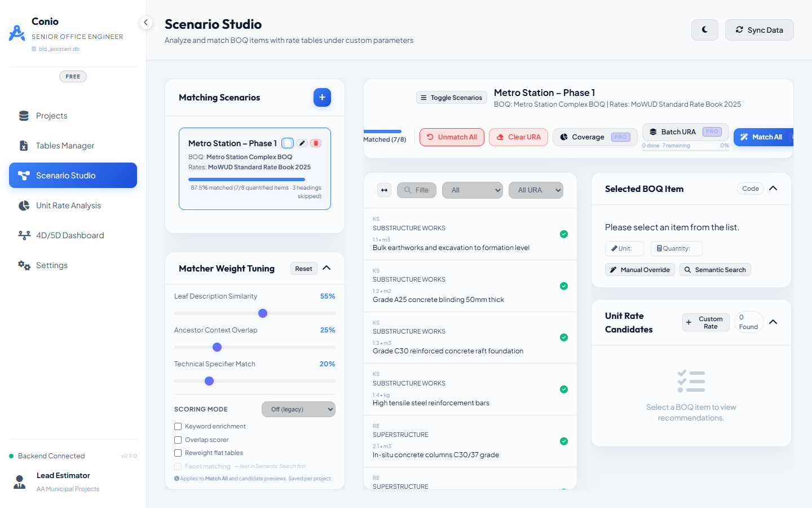
Task: Click the Unit Rate Analysis pie chart icon
Action: point(24,205)
